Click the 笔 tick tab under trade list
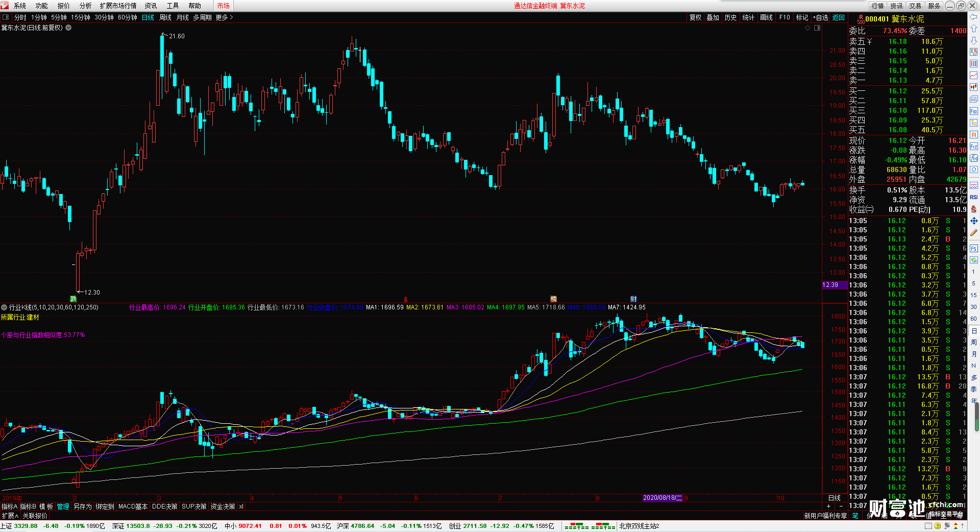 click(854, 516)
